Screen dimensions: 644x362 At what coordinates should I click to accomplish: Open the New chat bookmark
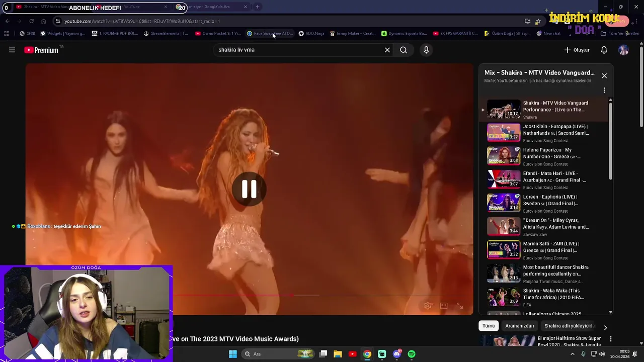click(548, 34)
